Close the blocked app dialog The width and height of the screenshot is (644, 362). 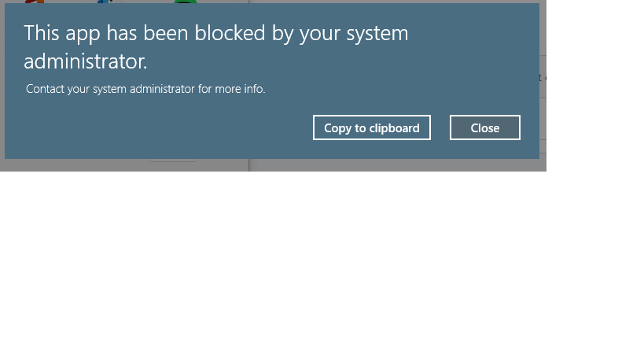(484, 127)
